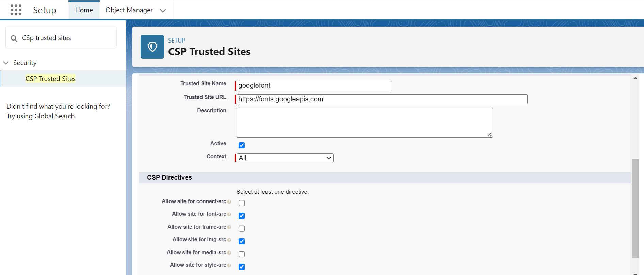
Task: Click help icon next to media-src
Action: [229, 253]
